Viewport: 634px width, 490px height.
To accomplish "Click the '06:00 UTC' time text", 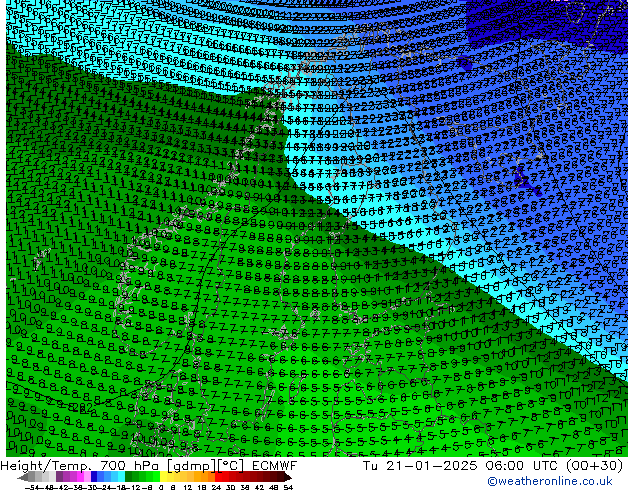I will pos(523,466).
